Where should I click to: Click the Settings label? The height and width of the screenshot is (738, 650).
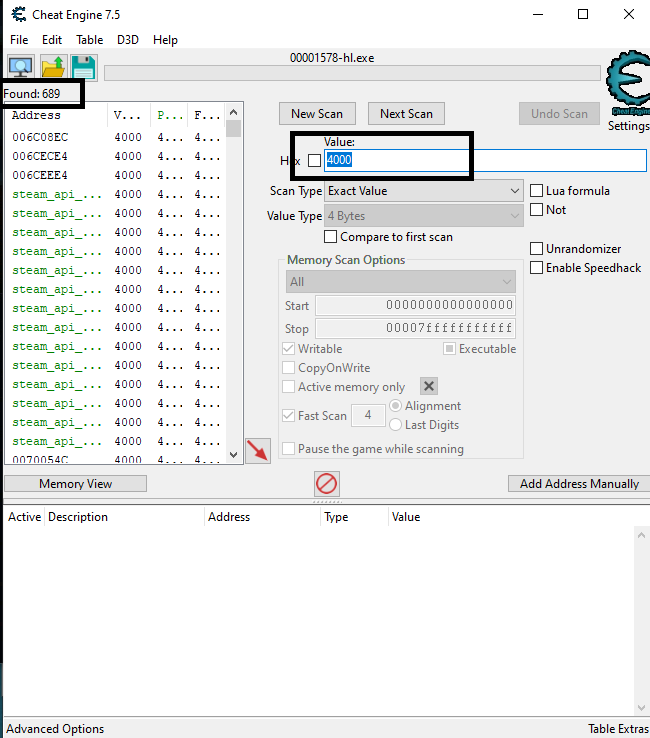coord(628,126)
